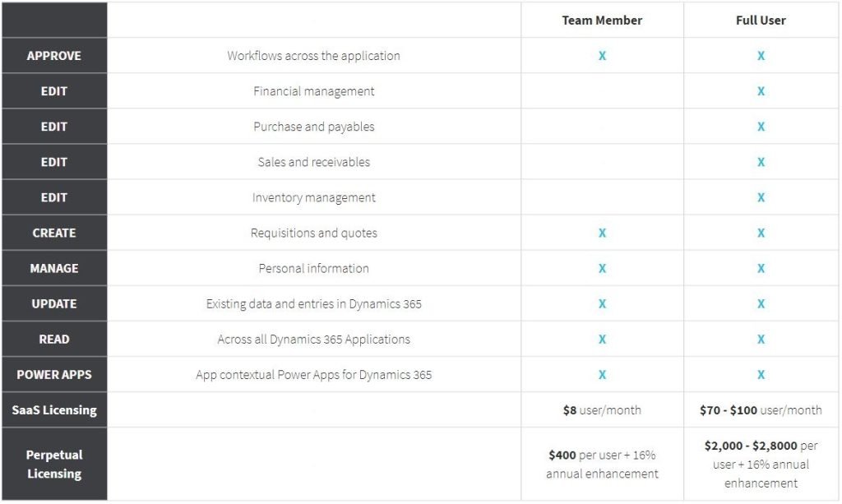Click the SaaS Licensing row label
Image resolution: width=842 pixels, height=504 pixels.
(53, 409)
